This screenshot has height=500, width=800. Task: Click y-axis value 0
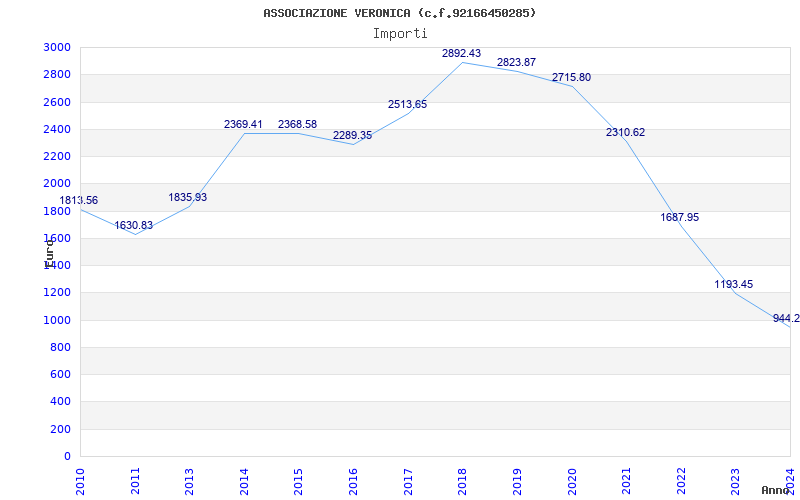(x=67, y=457)
